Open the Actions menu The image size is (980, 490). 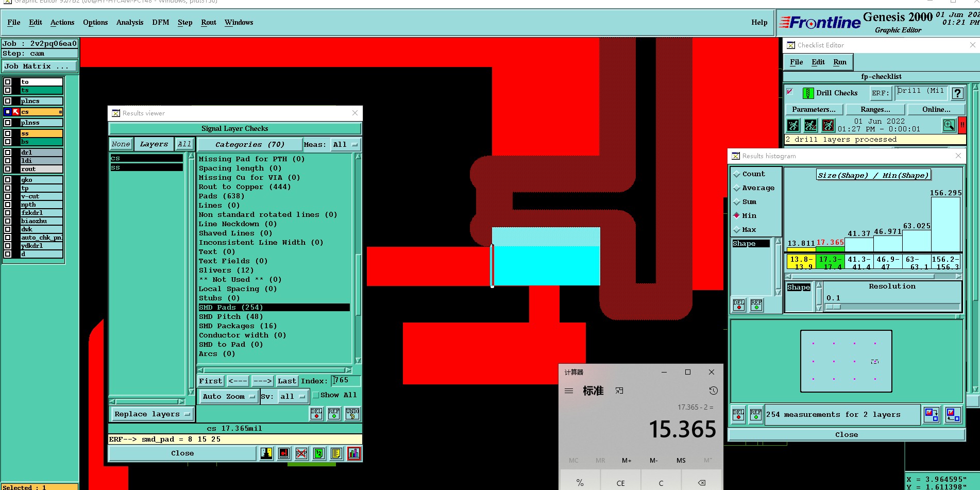(x=62, y=22)
